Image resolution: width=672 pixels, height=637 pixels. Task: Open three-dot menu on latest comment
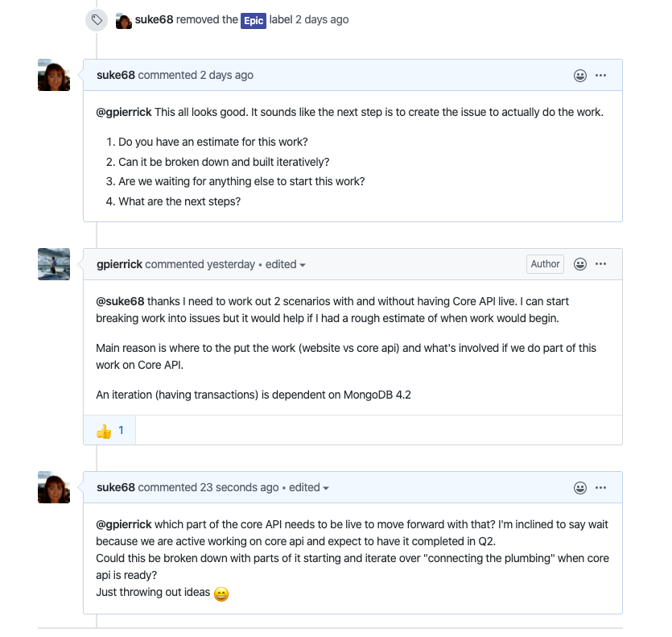click(600, 487)
